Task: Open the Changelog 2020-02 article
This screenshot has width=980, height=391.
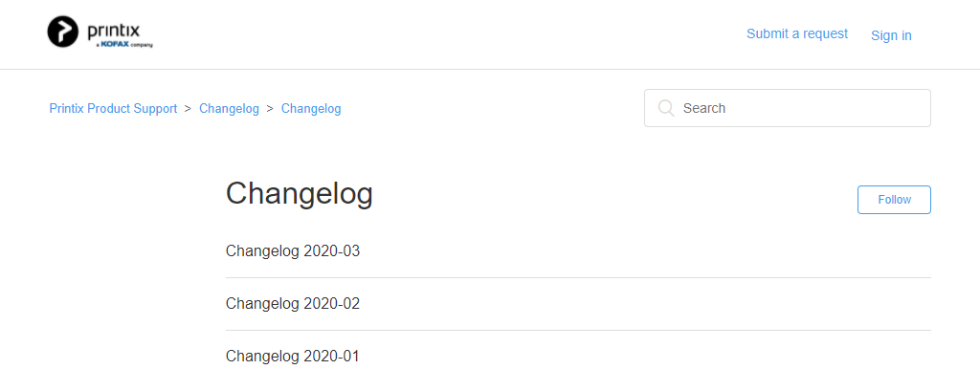Action: coord(293,304)
